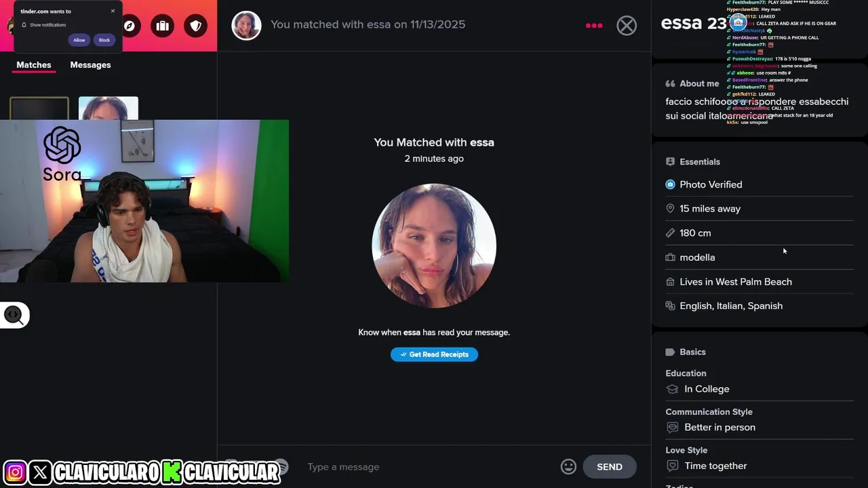Click the SEND button
Viewport: 868px width, 488px height.
pyautogui.click(x=609, y=466)
